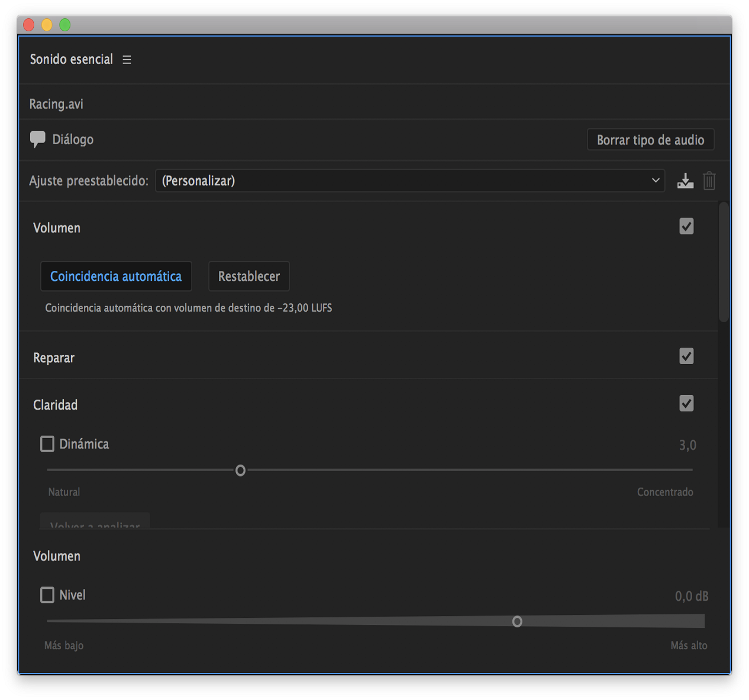Viewport: 749px width, 700px height.
Task: Delete preset using the trash icon
Action: point(709,181)
